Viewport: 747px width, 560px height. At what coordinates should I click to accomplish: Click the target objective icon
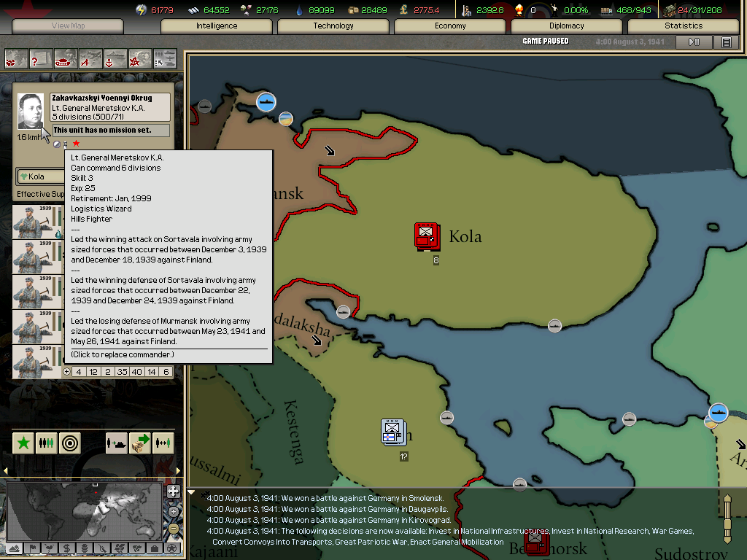pyautogui.click(x=69, y=443)
